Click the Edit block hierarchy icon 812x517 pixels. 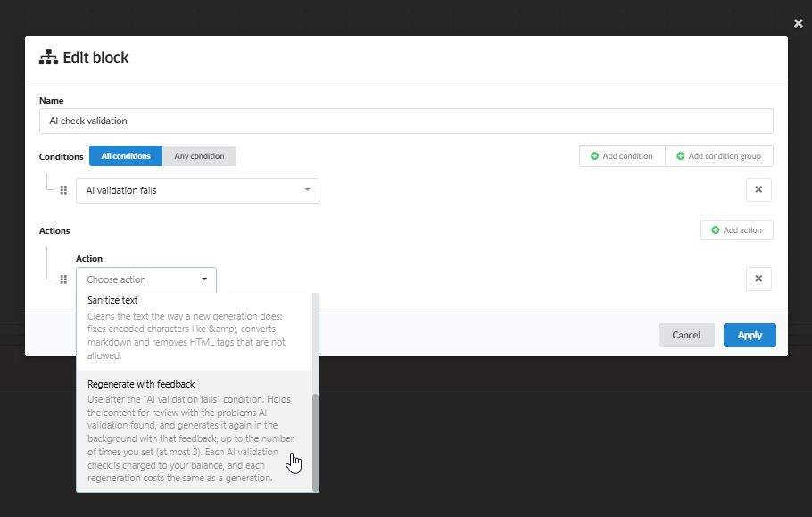pos(49,57)
